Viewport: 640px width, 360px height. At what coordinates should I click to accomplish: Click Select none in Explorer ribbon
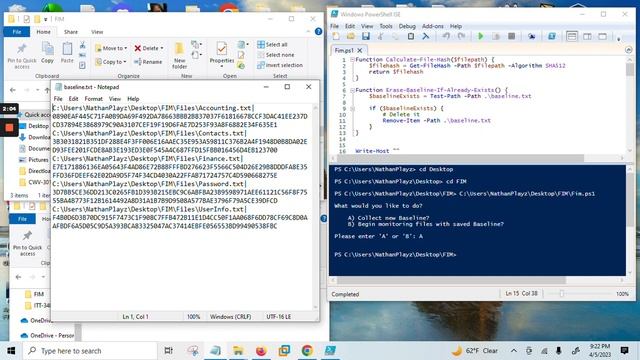coord(275,55)
